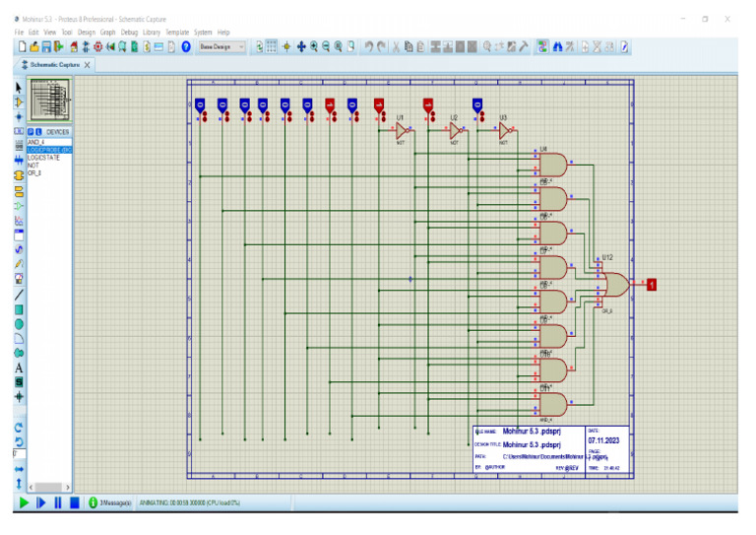
Task: Select the 2D Graphics Line tool
Action: click(x=19, y=295)
